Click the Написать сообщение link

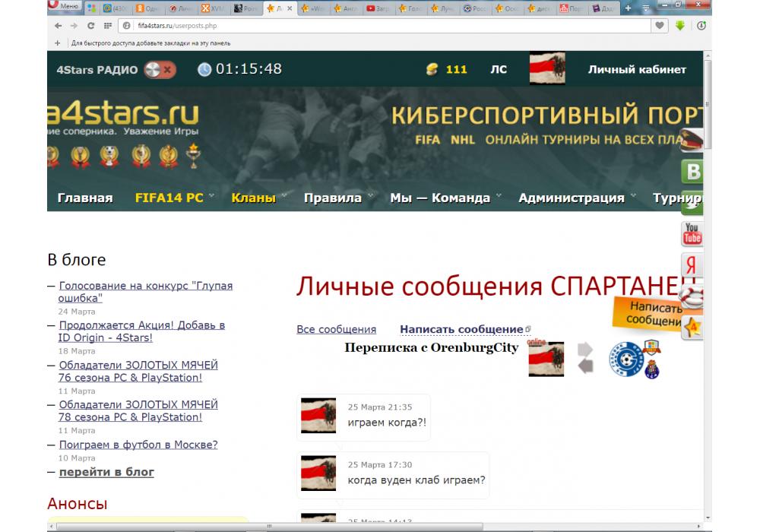[x=461, y=329]
